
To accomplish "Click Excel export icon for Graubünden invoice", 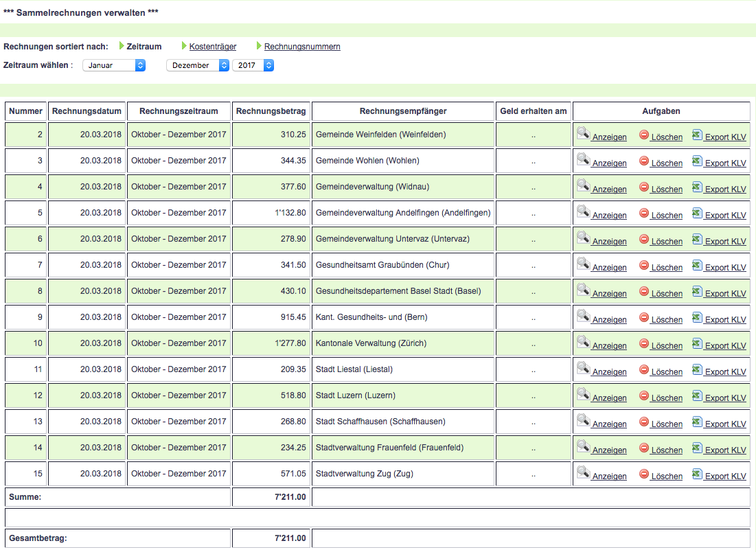I will (697, 265).
